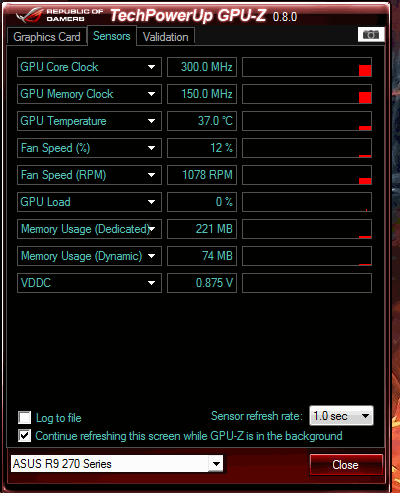This screenshot has height=493, width=400.
Task: Open the ASUS R9 270 Series selector
Action: pyautogui.click(x=117, y=464)
